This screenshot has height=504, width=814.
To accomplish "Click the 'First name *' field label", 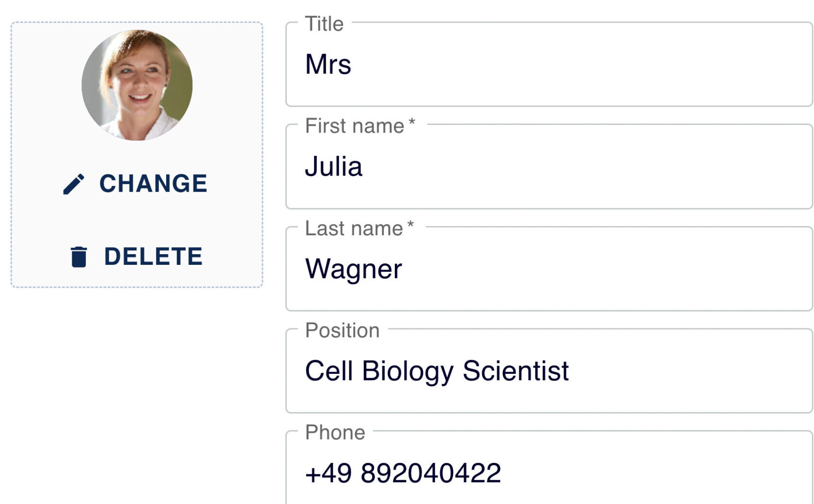I will pos(360,126).
